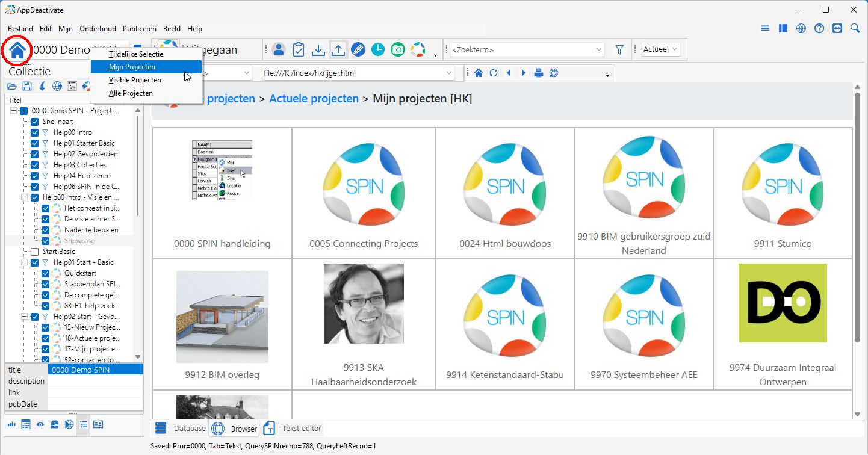Click the camera icon in the top toolbar

coord(397,50)
